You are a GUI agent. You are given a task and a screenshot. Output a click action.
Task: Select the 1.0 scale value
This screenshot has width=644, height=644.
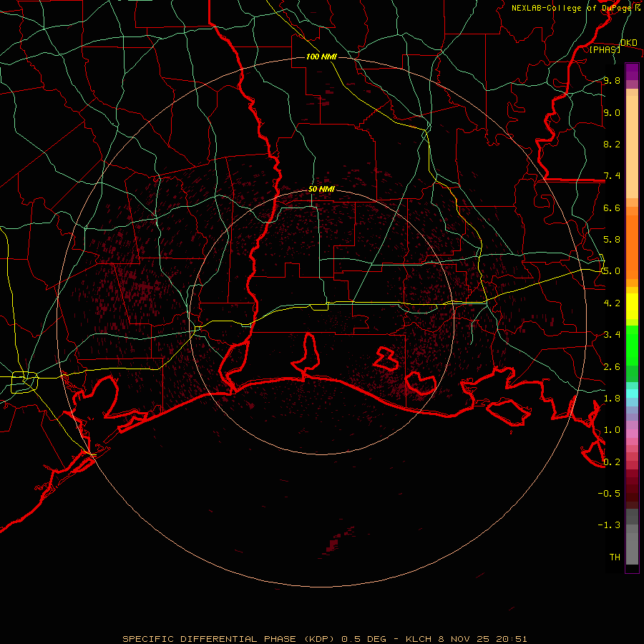612,430
